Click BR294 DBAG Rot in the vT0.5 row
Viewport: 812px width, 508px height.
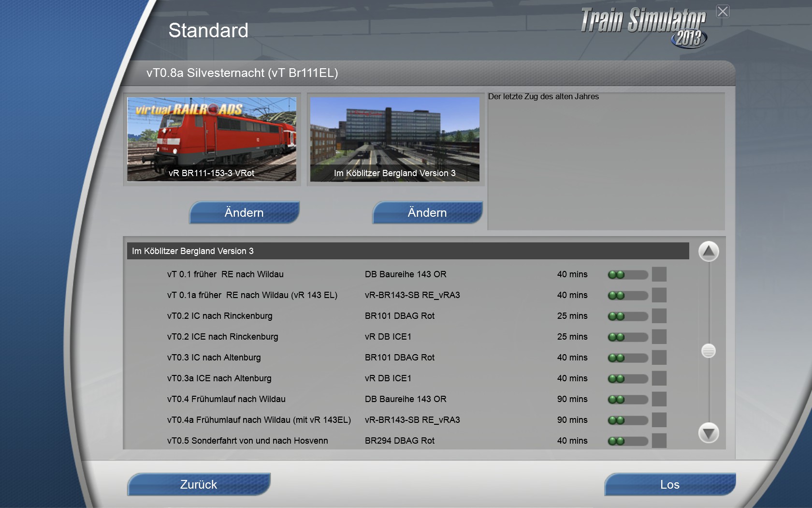400,441
